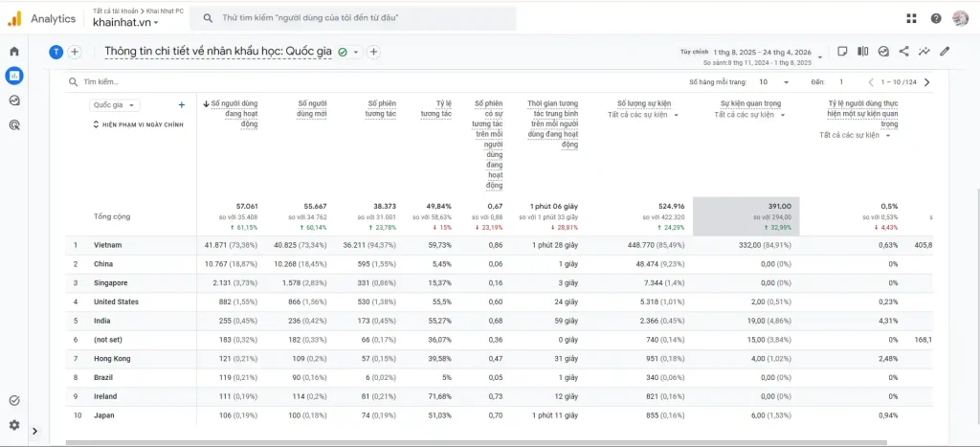Click the magnifier in the table search
This screenshot has height=447, width=980.
[x=73, y=82]
